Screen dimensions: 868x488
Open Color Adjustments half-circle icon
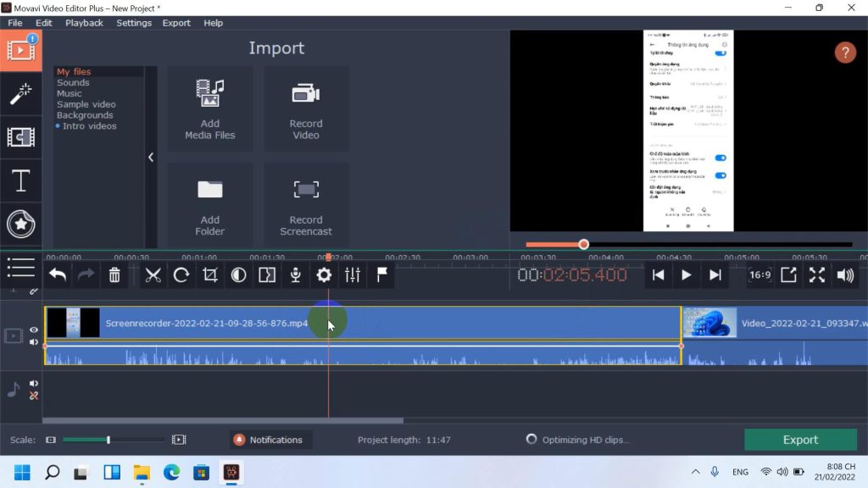[239, 275]
